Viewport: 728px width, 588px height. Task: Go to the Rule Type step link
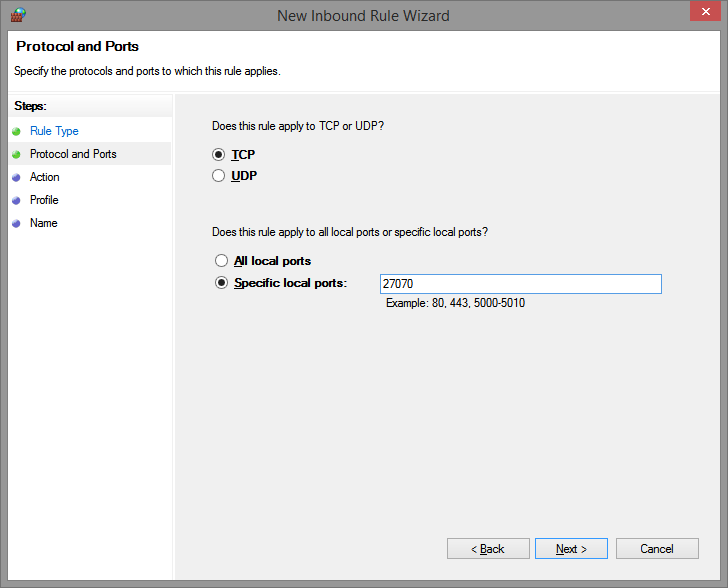tap(54, 131)
